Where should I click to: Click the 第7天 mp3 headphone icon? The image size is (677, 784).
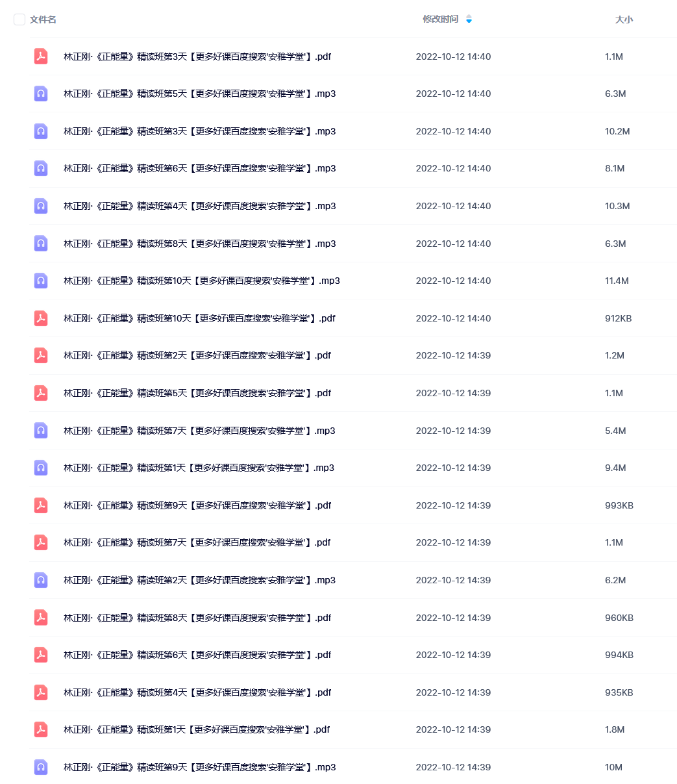pos(41,431)
